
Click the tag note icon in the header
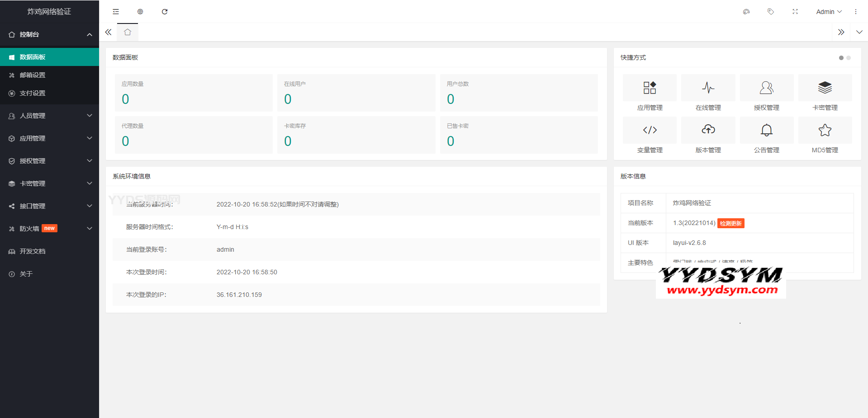point(771,12)
